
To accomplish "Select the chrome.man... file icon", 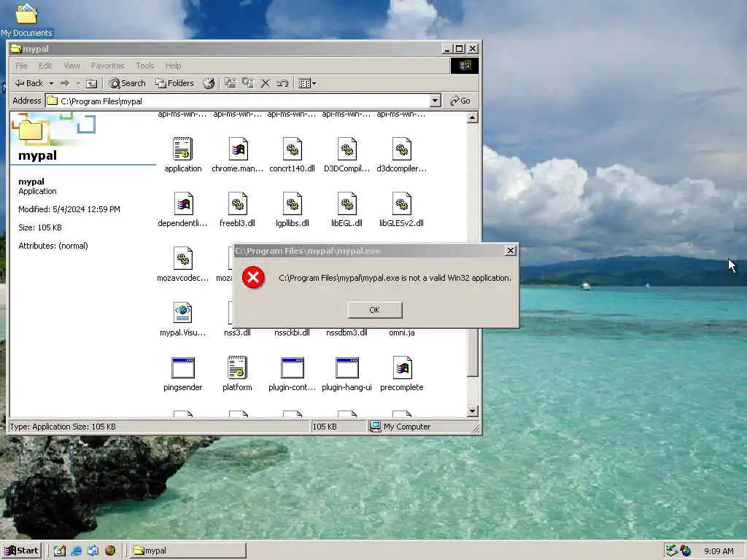I will pyautogui.click(x=238, y=149).
